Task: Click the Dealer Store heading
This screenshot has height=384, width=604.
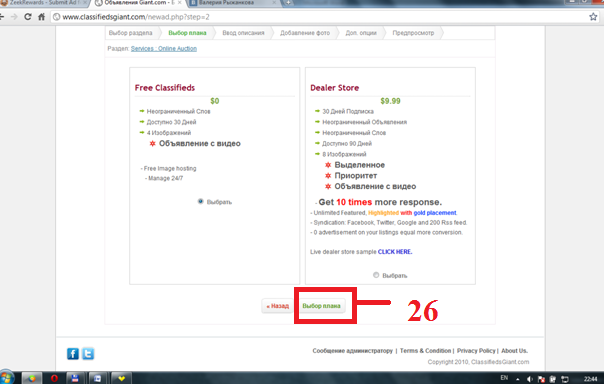Action: (x=335, y=88)
